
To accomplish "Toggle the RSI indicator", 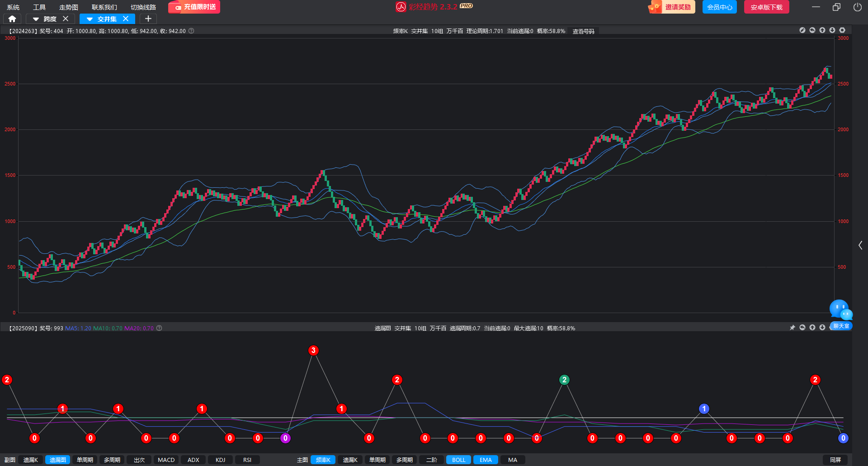I will tap(247, 460).
